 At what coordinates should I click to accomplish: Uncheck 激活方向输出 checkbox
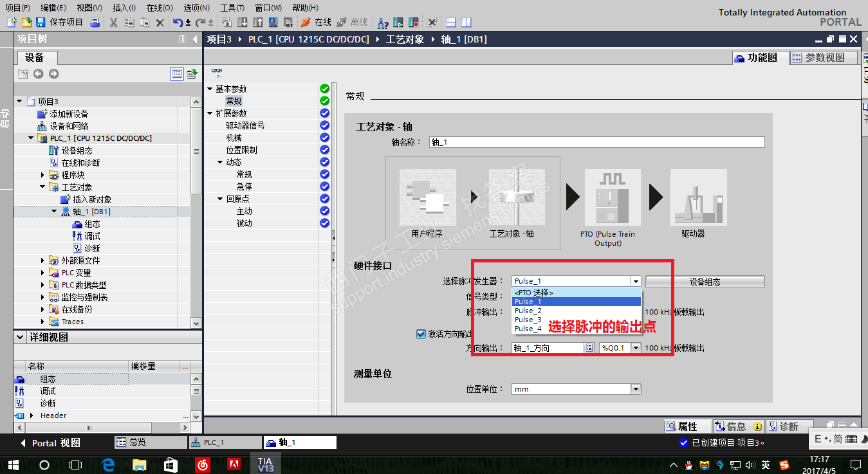coord(421,334)
